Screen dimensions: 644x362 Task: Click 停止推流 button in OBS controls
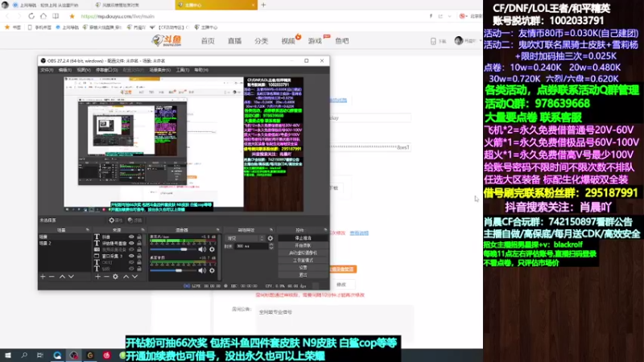(x=303, y=238)
